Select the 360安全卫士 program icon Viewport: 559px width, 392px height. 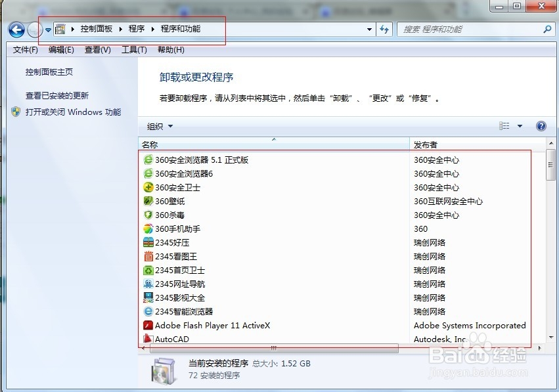148,187
